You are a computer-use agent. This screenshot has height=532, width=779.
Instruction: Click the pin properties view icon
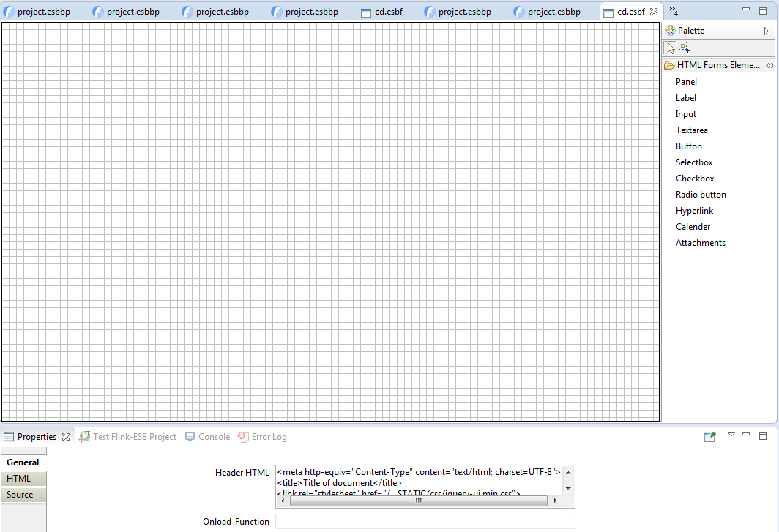tap(709, 437)
